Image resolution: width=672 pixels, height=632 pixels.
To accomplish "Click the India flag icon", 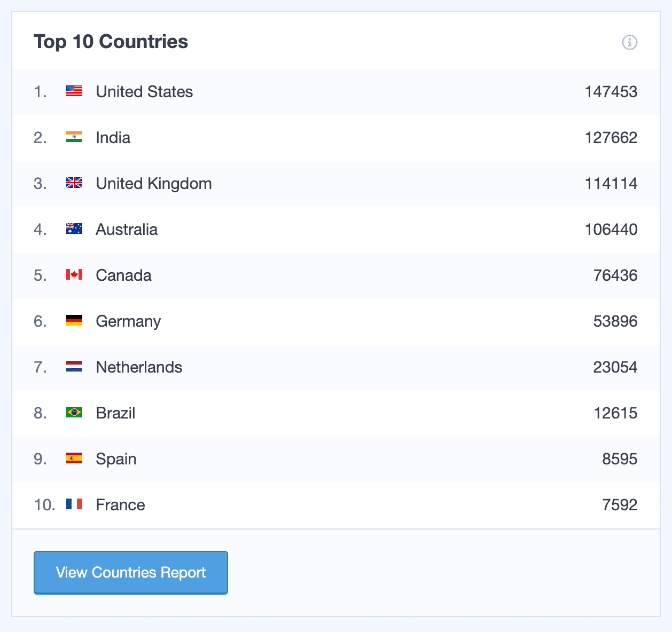I will [x=74, y=137].
